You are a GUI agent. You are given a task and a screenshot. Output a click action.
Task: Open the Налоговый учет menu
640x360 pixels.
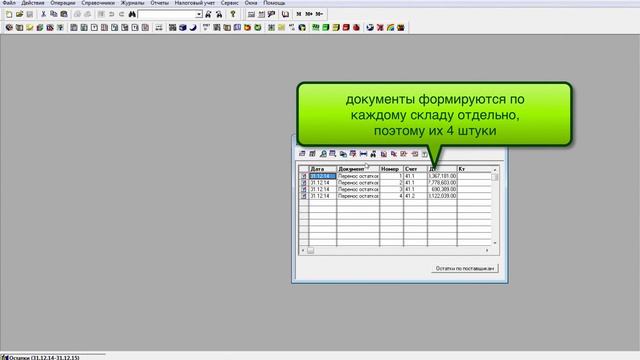[194, 3]
